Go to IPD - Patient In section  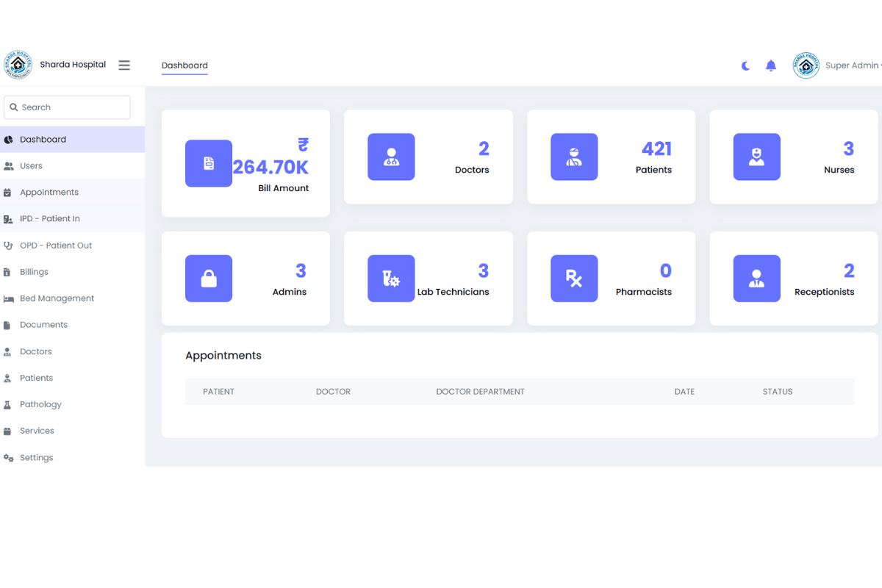point(49,219)
